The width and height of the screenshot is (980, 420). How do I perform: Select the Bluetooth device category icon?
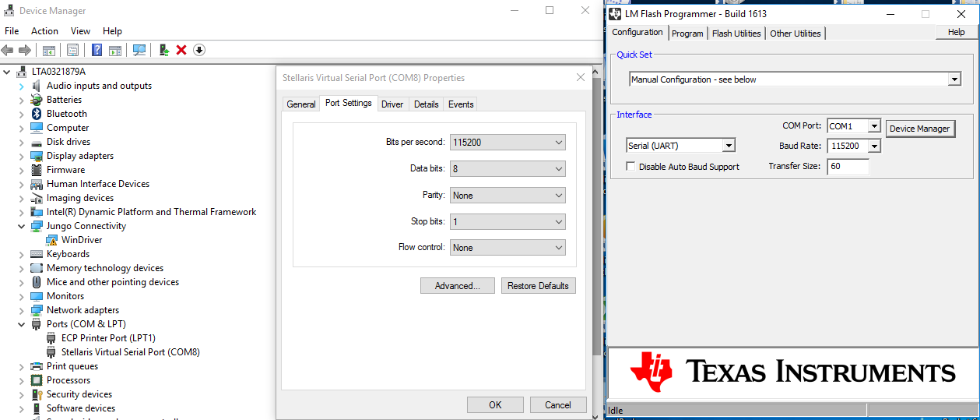[37, 114]
